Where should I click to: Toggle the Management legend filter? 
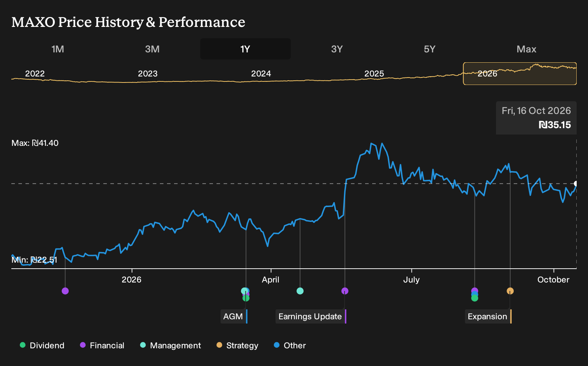tap(171, 345)
